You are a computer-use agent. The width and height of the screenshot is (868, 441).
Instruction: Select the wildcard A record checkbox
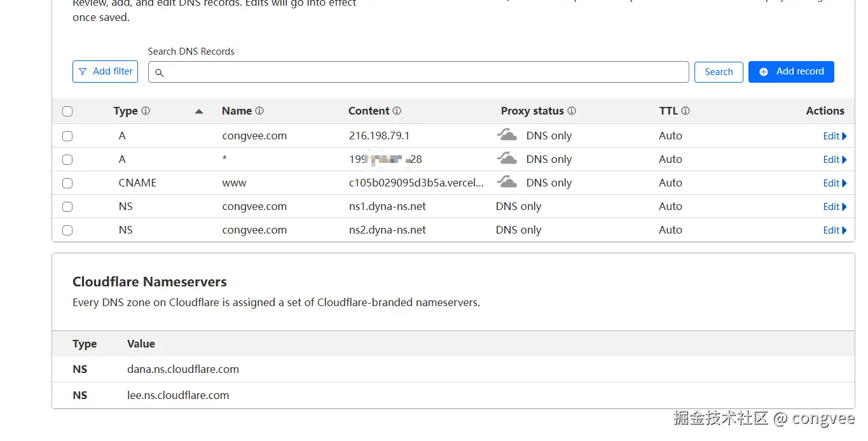point(67,160)
